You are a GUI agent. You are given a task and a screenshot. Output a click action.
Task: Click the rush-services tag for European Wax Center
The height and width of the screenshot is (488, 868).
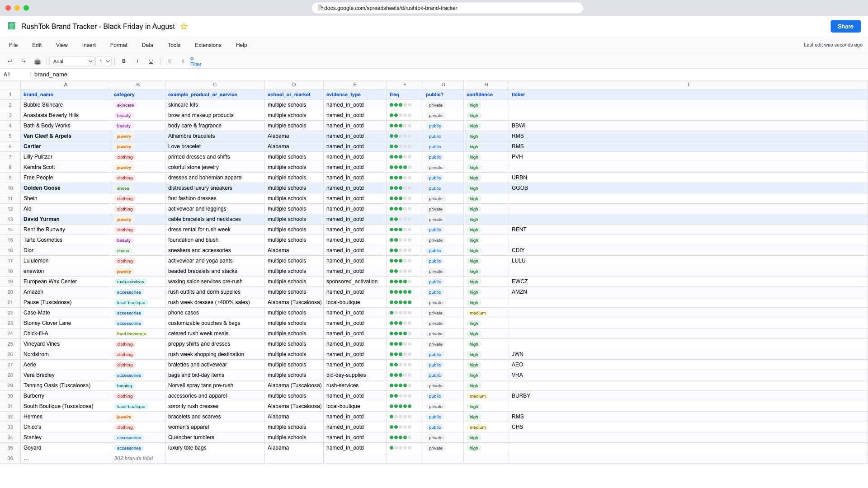[130, 282]
